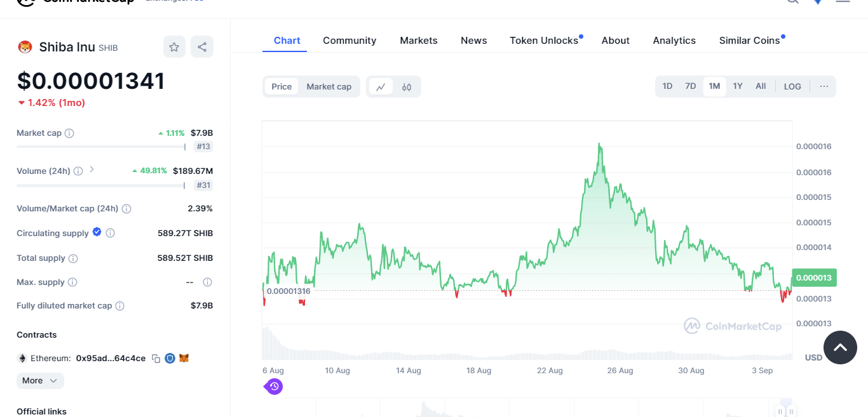The height and width of the screenshot is (417, 868).
Task: Open chart more options ellipsis
Action: 824,86
